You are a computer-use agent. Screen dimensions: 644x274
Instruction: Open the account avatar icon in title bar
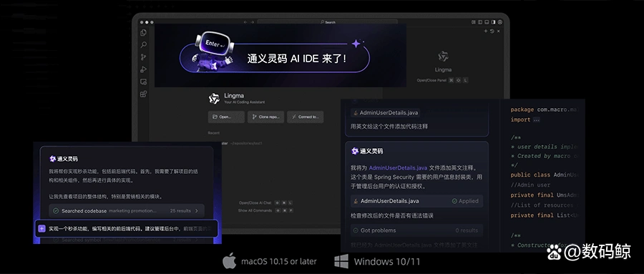pos(500,22)
